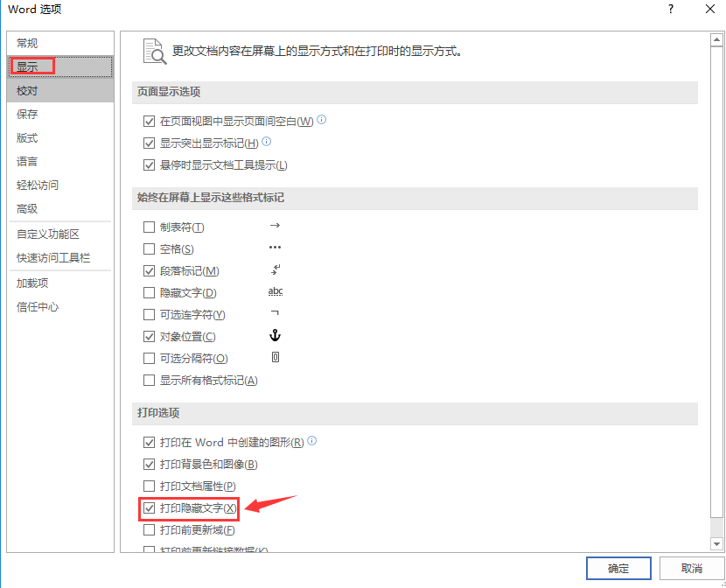Switch to the 版式 category

60,138
